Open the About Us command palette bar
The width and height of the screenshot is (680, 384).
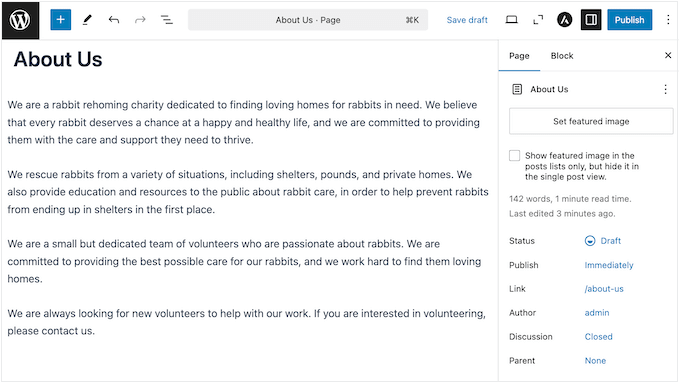pyautogui.click(x=308, y=20)
